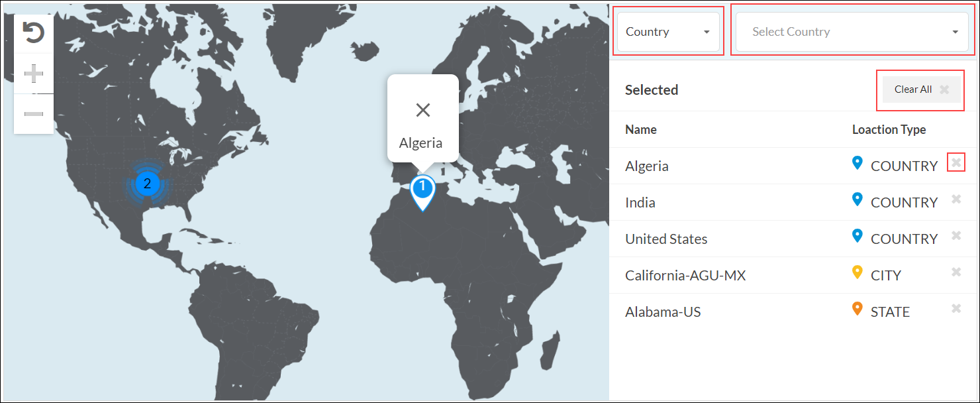Click the Clear All button
The width and height of the screenshot is (980, 403).
click(x=921, y=89)
